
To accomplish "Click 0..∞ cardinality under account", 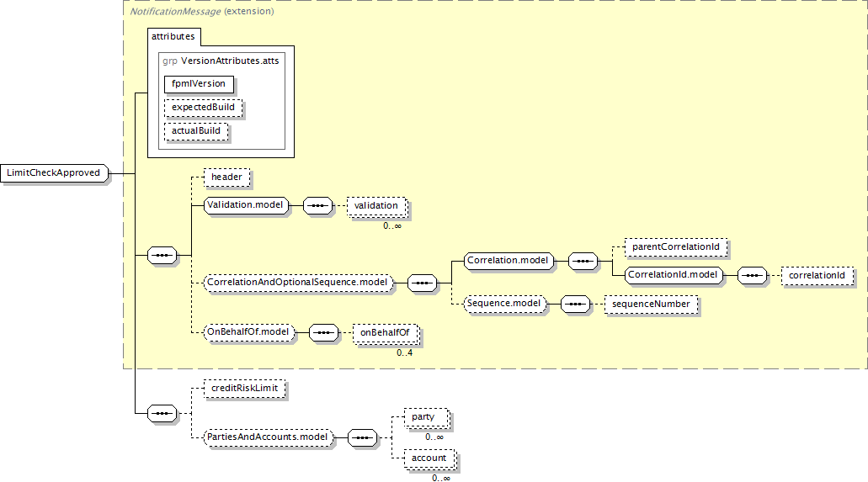I will click(x=441, y=478).
